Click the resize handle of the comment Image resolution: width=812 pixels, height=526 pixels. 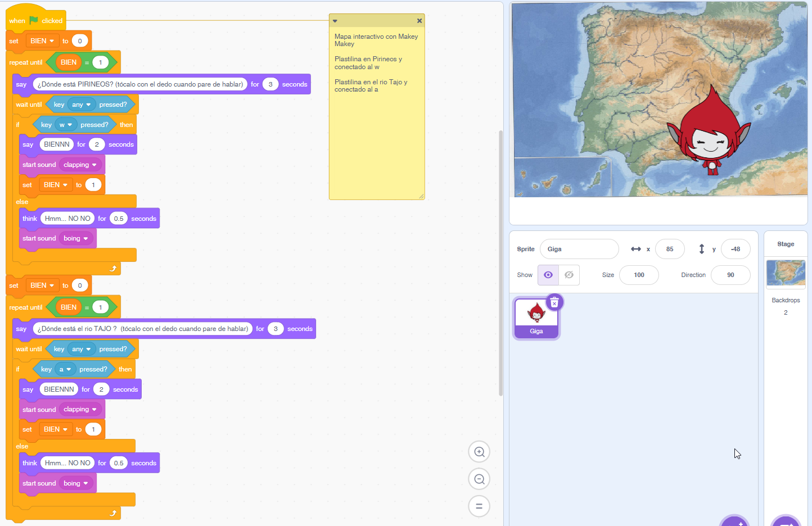(x=421, y=196)
